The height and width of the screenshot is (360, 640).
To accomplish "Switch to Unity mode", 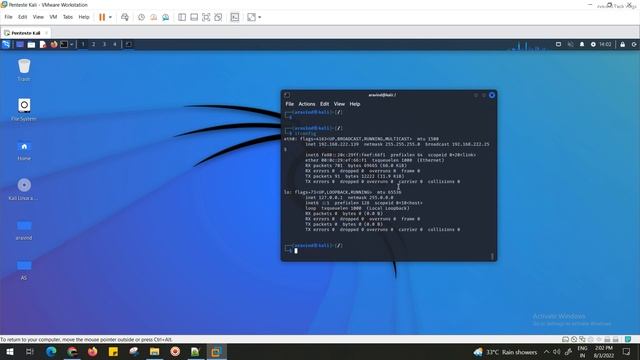I will click(x=218, y=17).
